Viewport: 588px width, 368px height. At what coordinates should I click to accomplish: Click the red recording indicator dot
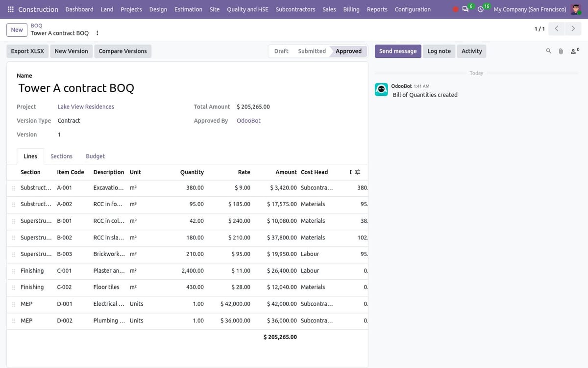[456, 9]
